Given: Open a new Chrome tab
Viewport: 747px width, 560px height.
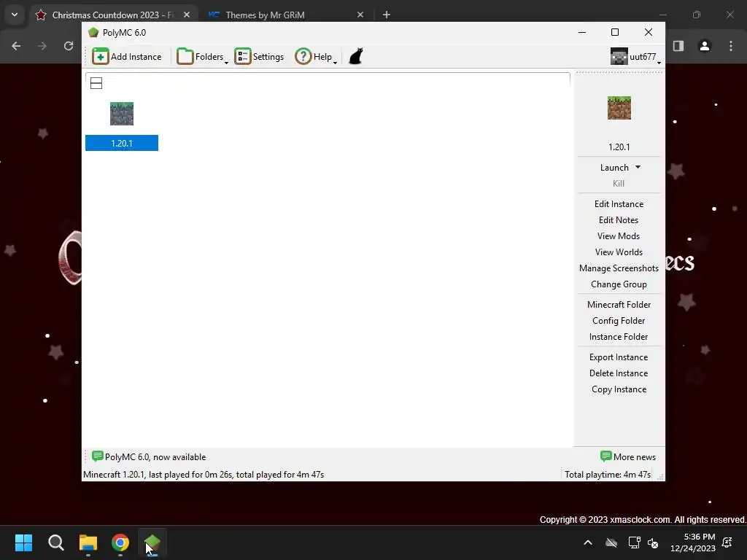Looking at the screenshot, I should point(387,15).
